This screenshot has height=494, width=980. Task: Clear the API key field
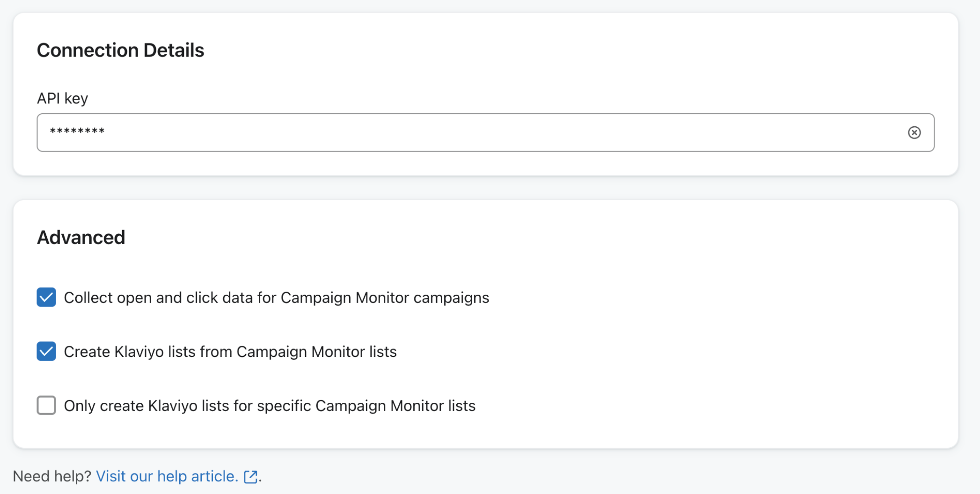(914, 132)
